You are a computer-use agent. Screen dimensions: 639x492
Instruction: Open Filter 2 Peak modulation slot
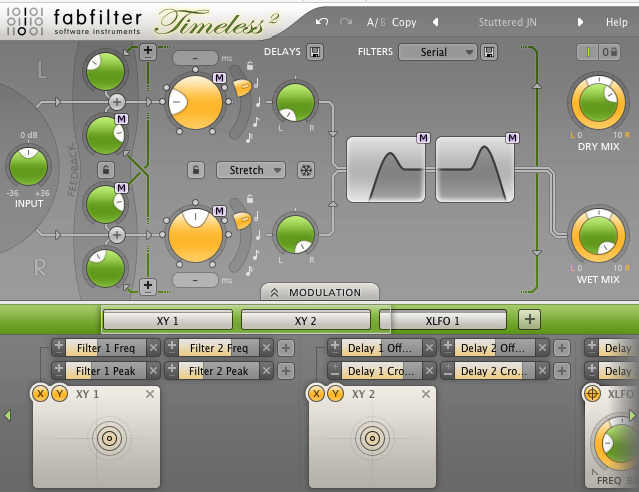point(219,371)
